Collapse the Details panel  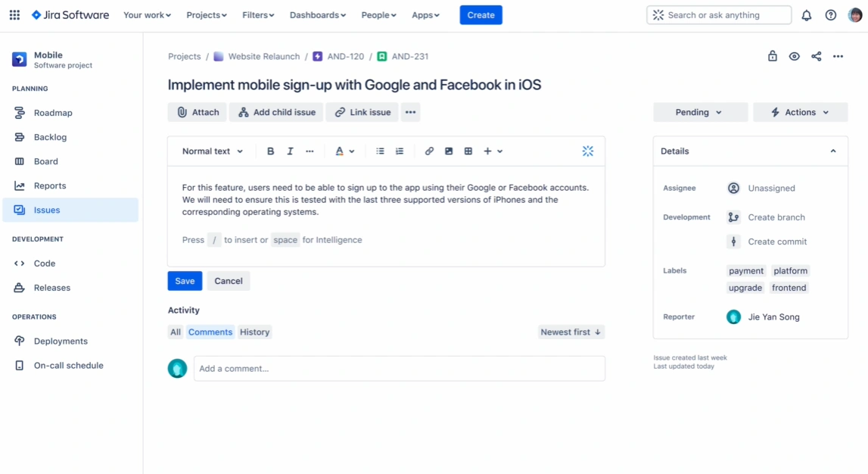point(833,151)
